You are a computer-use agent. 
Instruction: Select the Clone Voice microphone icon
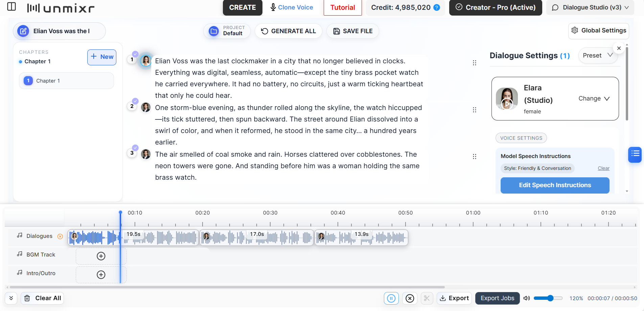pyautogui.click(x=273, y=7)
